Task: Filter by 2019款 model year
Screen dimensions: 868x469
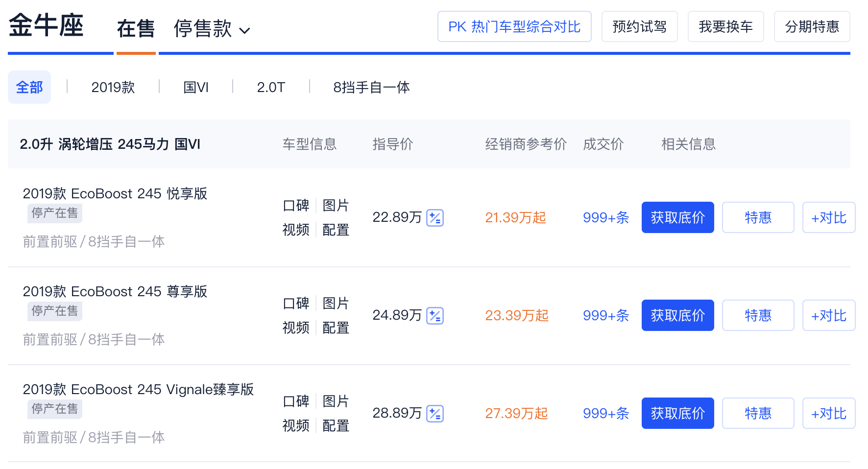Action: tap(113, 87)
